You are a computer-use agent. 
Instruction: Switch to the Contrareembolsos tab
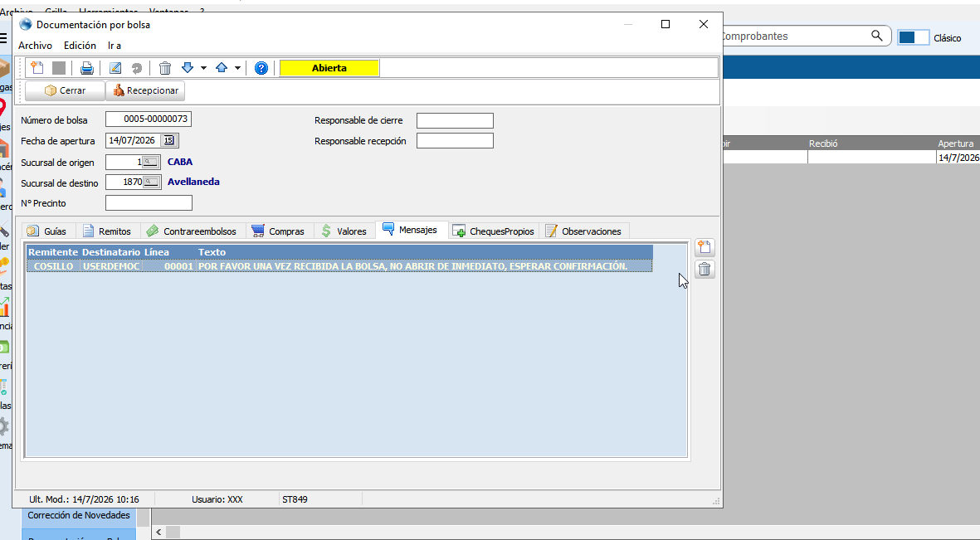[192, 231]
